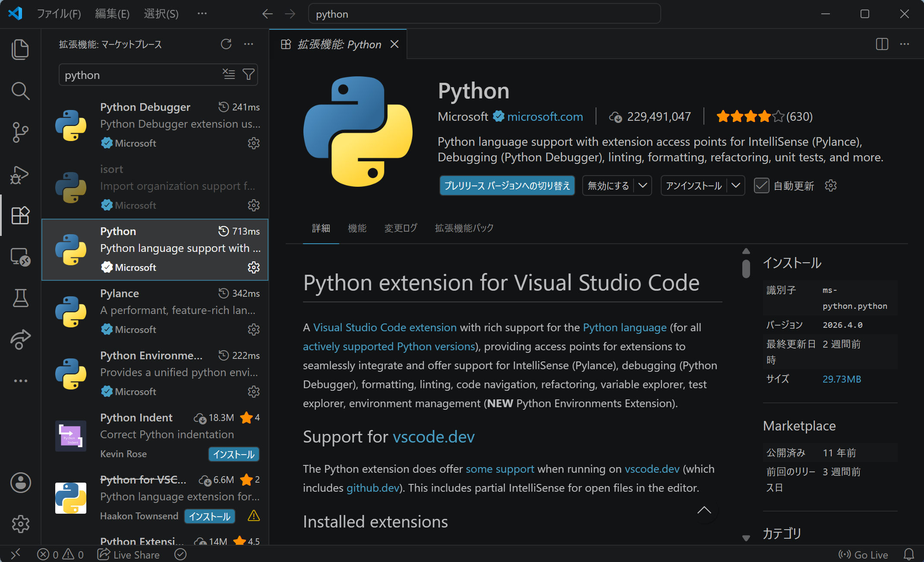Expand the uninstall button dropdown arrow
924x562 pixels.
click(736, 185)
